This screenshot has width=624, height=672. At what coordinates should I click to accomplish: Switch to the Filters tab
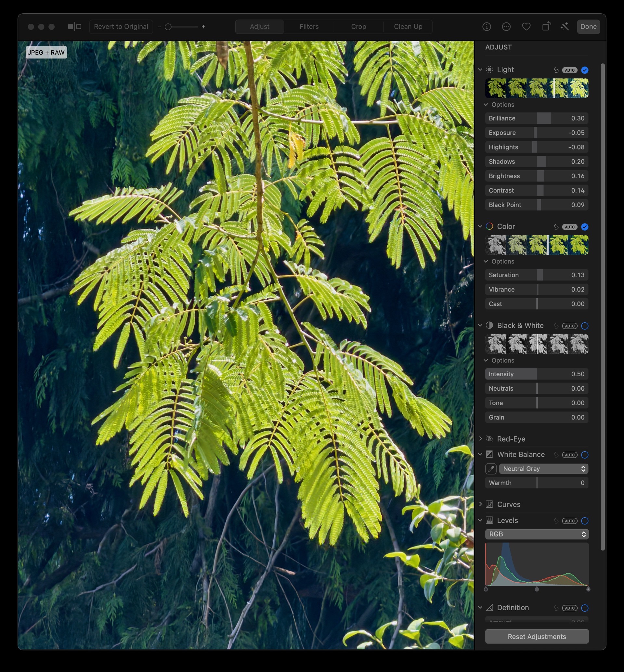pos(309,27)
